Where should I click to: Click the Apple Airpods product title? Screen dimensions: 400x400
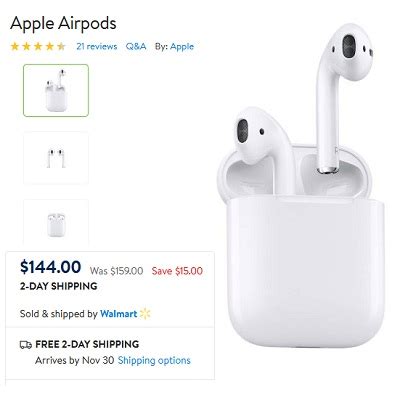63,24
